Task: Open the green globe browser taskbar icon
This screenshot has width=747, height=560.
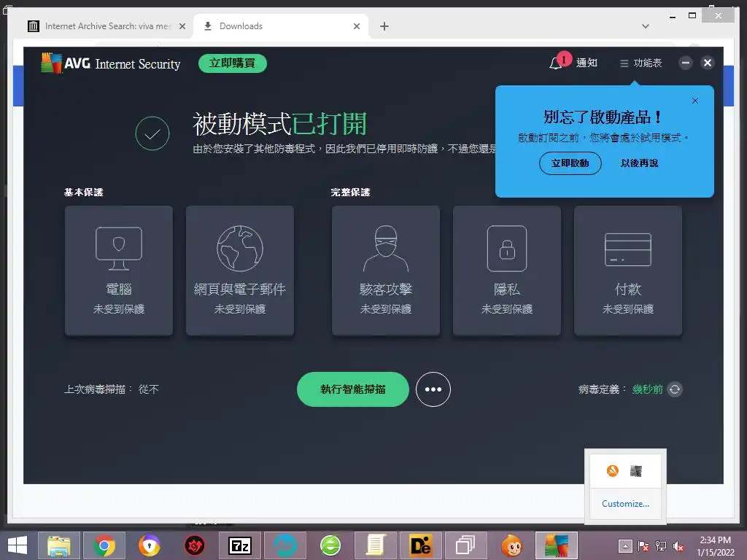Action: pos(330,545)
